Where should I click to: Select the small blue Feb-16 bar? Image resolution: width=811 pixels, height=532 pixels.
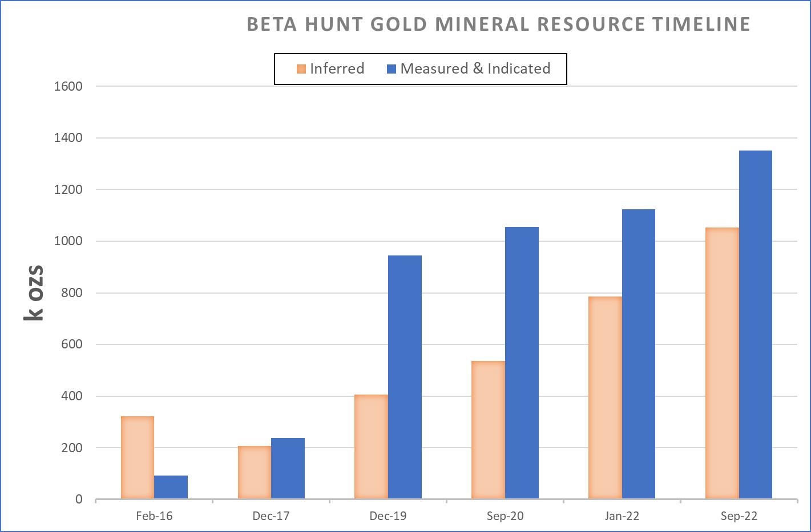[170, 486]
